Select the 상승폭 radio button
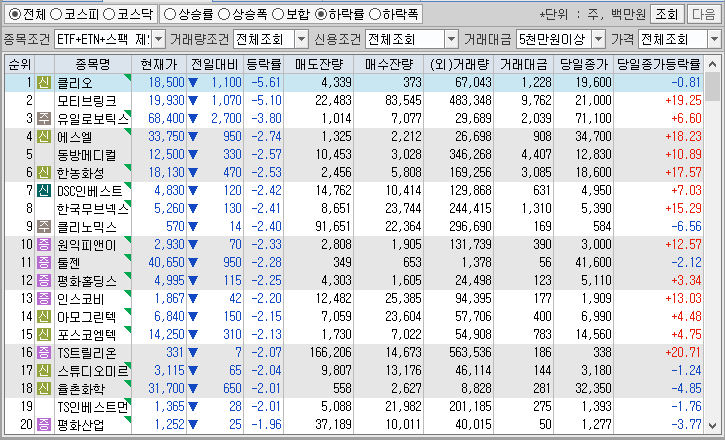 [224, 14]
